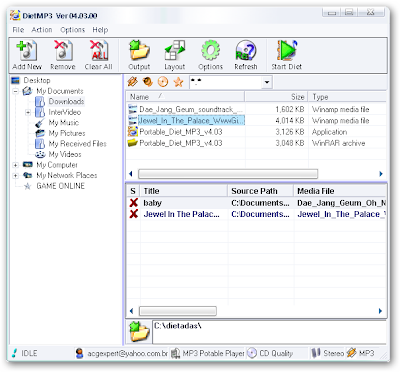Expand My Network Places node
The height and width of the screenshot is (372, 400).
(x=16, y=175)
